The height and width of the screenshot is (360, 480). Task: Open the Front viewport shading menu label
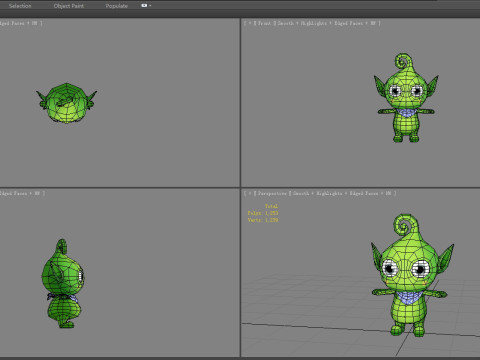coord(327,23)
